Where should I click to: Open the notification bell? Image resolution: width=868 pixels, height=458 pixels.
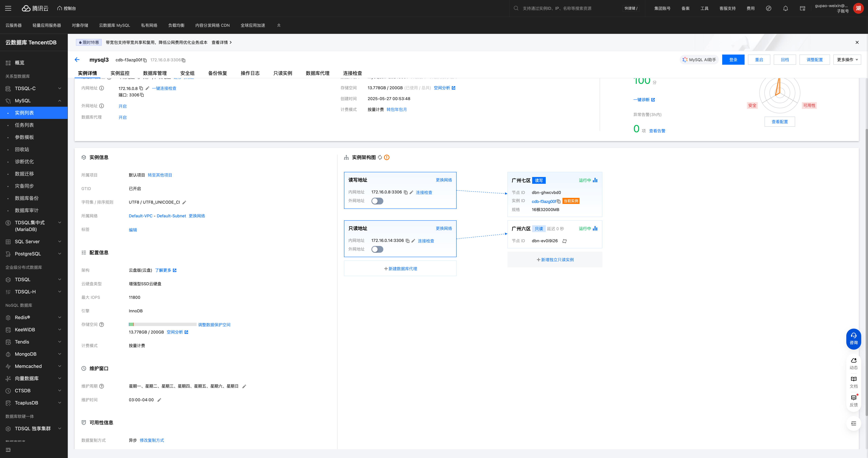(785, 8)
